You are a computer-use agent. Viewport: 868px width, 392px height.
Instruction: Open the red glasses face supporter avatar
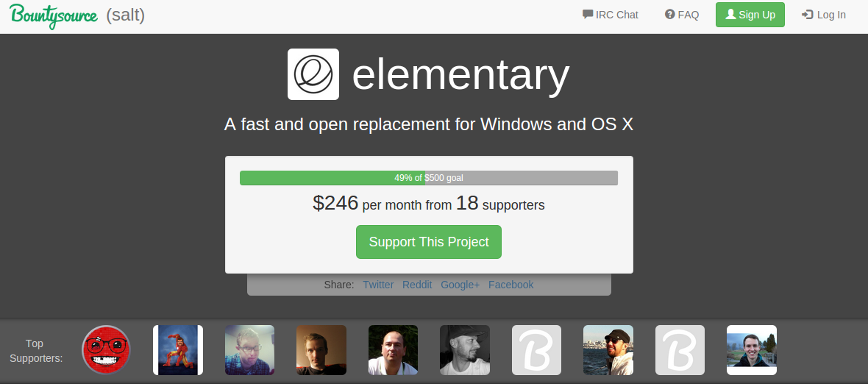(x=106, y=350)
